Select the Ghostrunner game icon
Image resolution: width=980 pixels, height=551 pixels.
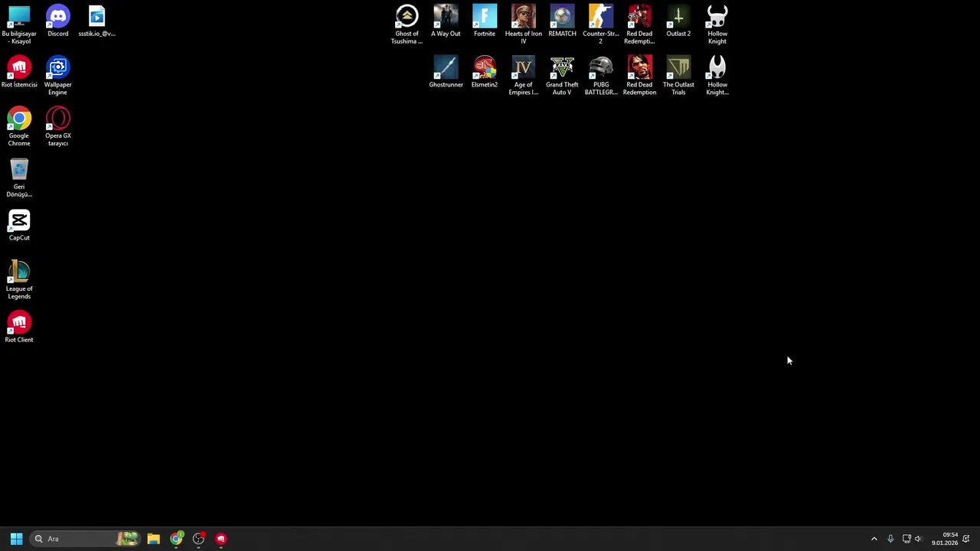pos(446,72)
